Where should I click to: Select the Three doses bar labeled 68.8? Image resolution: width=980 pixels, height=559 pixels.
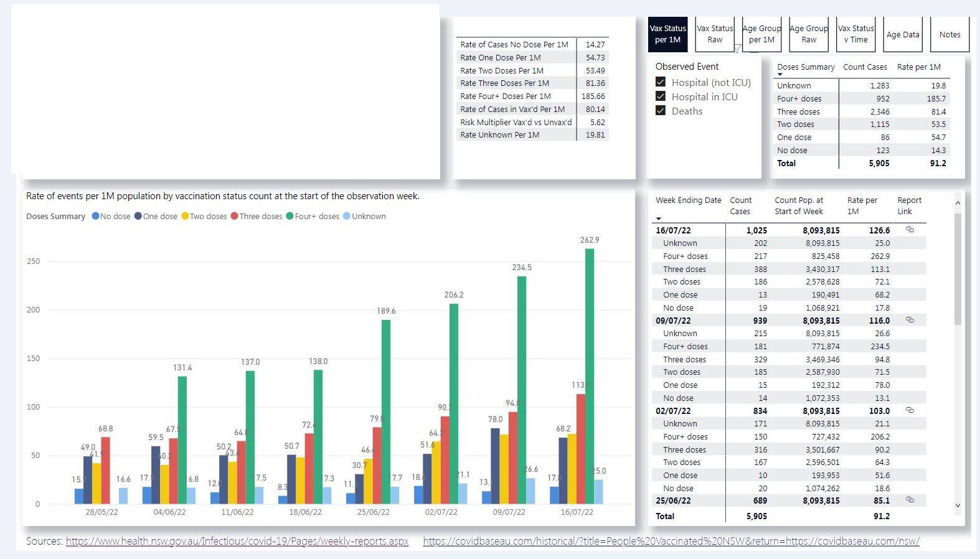105,470
